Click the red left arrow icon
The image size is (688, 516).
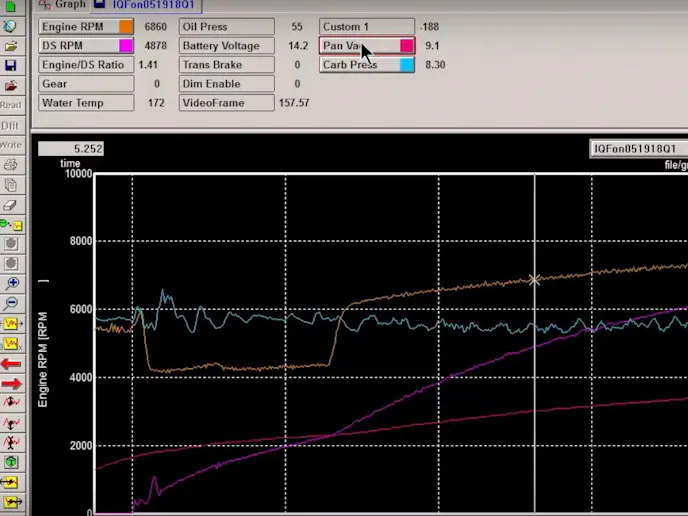11,363
